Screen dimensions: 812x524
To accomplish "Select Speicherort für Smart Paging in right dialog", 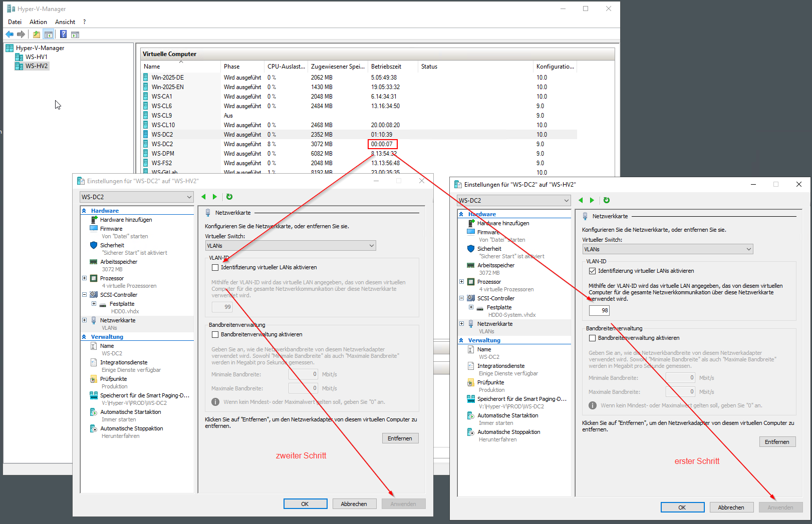I will coord(521,399).
